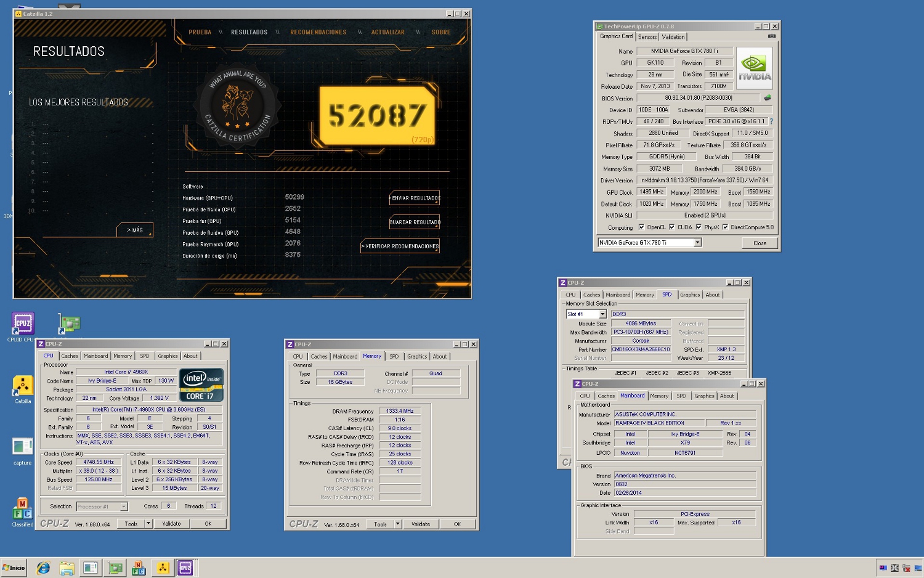Expand the Tools dropdown arrow in CPU-Z Memory window
Screen dimensions: 924x578
pyautogui.click(x=397, y=524)
